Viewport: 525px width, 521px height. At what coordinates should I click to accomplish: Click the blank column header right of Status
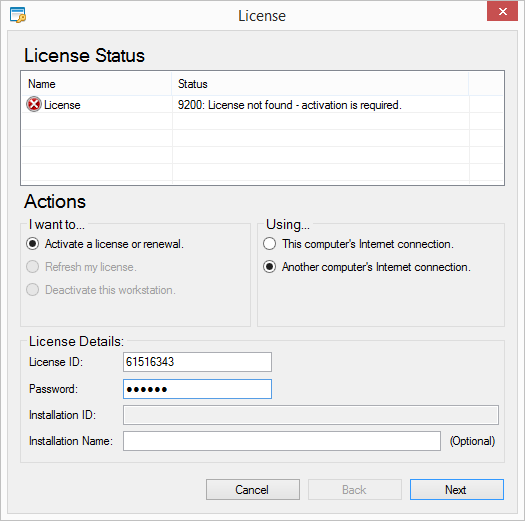486,84
